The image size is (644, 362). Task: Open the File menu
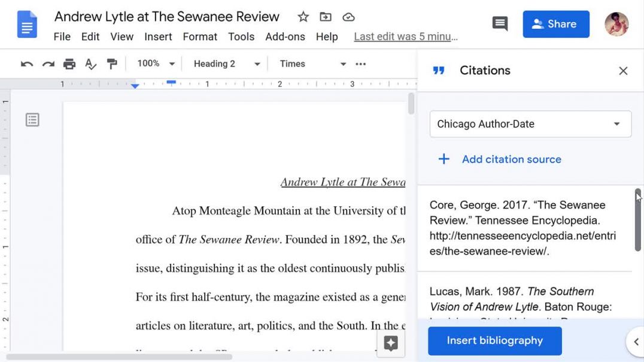(62, 37)
